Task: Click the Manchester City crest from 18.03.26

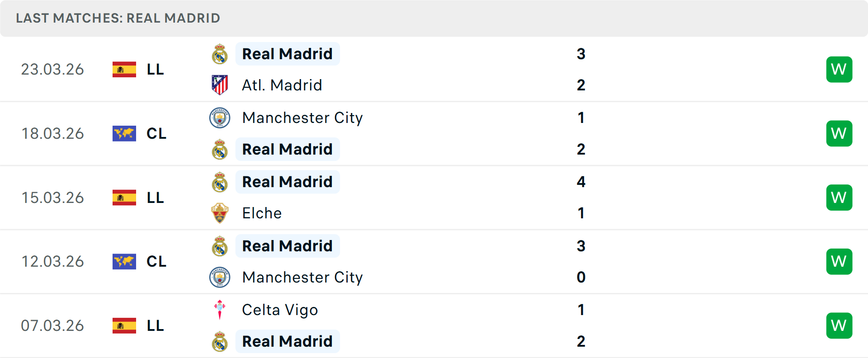Action: click(220, 118)
